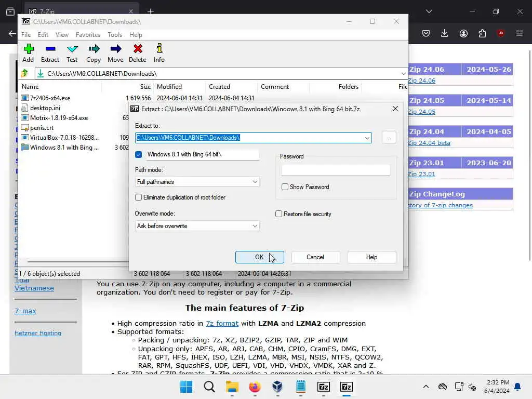The image size is (532, 399).
Task: Confirm extraction with OK button
Action: pos(260,257)
